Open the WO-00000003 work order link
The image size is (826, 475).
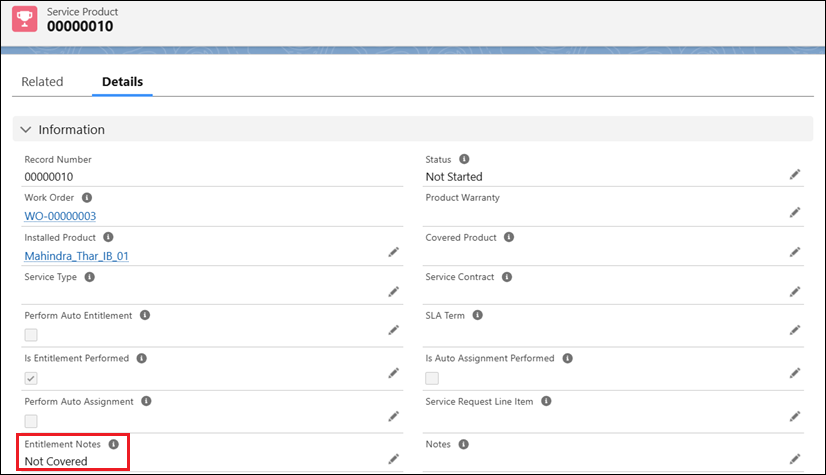[x=60, y=216]
